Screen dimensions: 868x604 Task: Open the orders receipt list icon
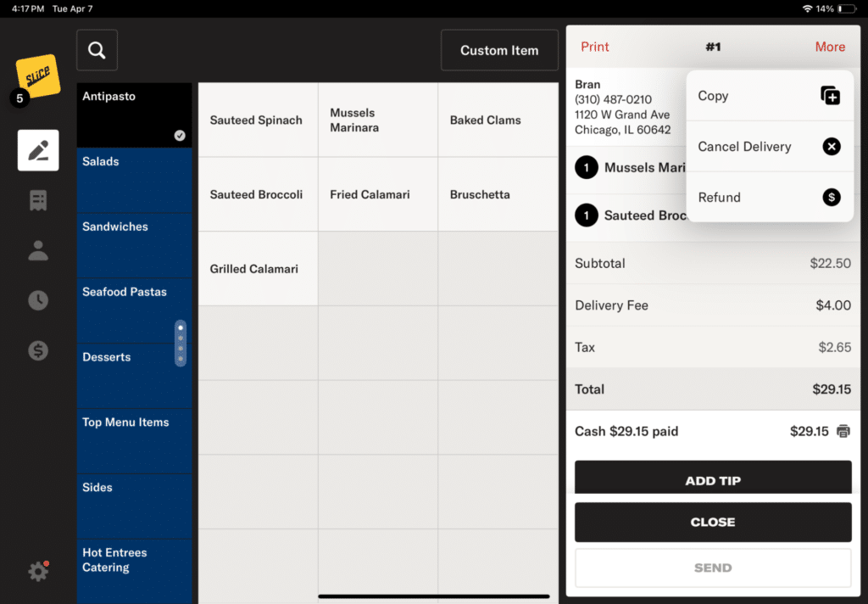[x=38, y=200]
